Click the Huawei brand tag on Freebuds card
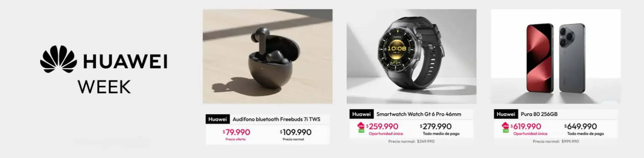 point(218,119)
